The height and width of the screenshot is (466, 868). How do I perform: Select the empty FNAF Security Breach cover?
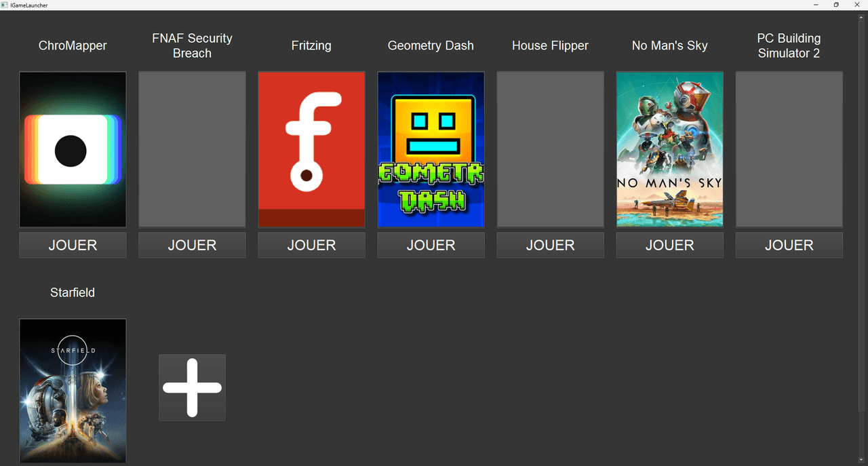tap(192, 149)
